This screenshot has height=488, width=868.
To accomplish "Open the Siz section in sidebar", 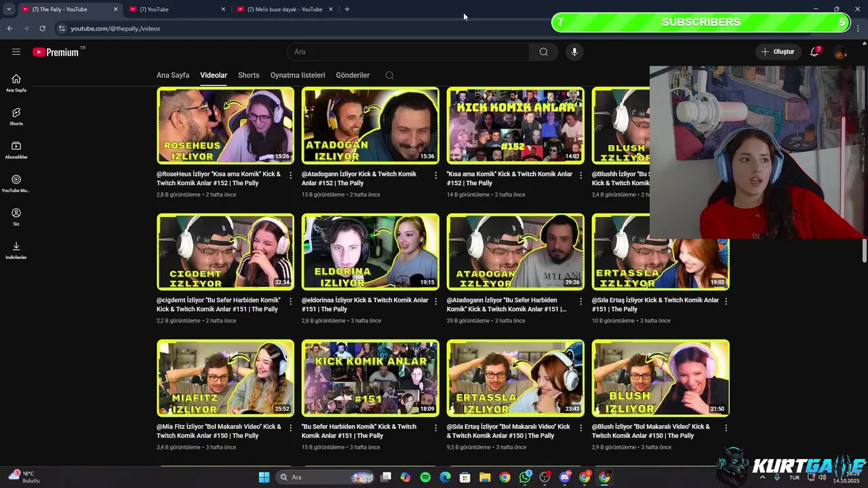I will (x=16, y=217).
